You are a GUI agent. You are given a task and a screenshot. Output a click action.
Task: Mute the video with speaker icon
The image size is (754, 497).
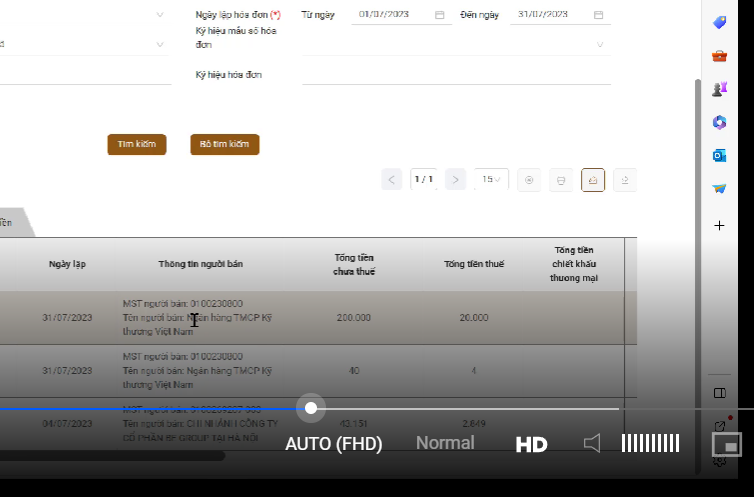[592, 443]
